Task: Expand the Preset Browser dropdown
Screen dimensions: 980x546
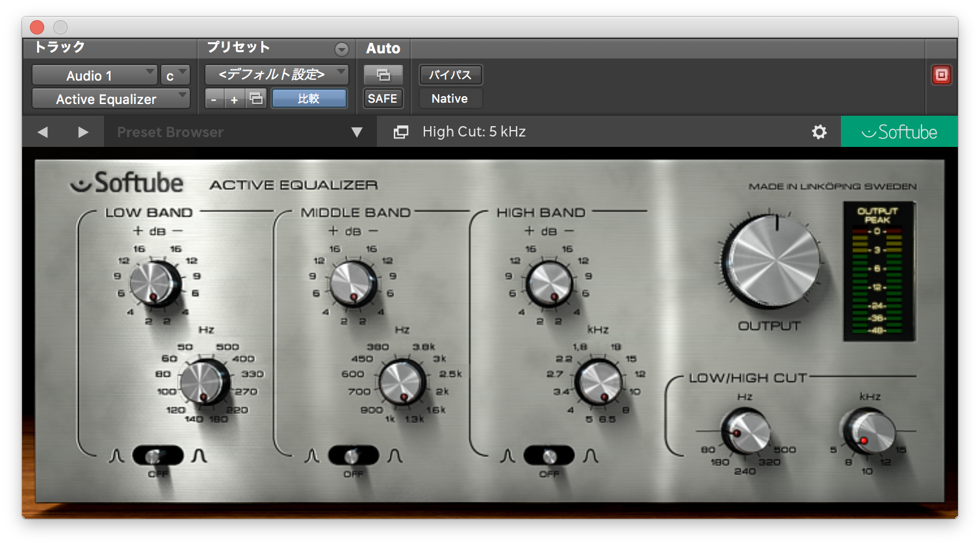Action: pyautogui.click(x=356, y=131)
